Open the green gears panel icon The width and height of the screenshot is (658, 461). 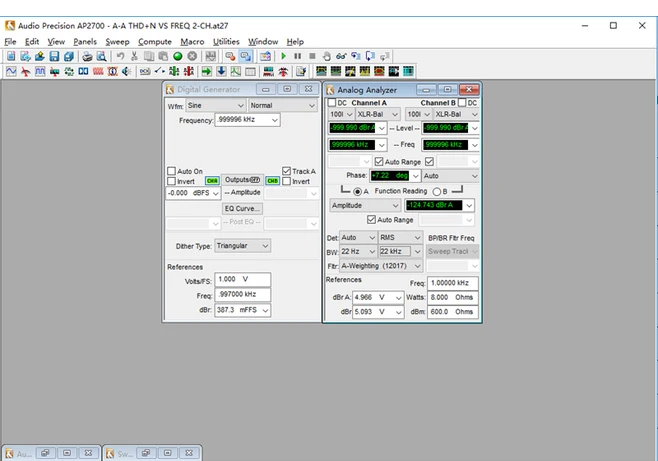tap(69, 71)
